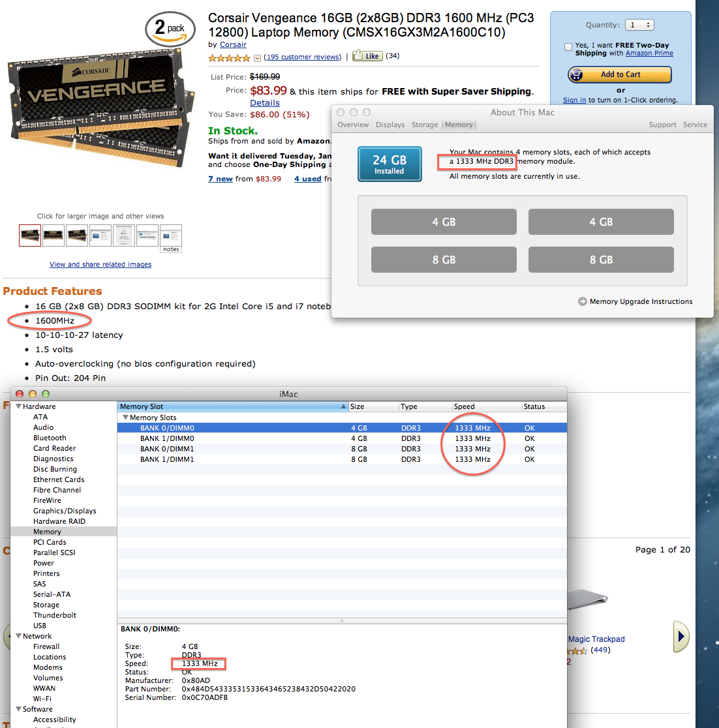
Task: Click the Like thumbs-up button
Action: 367,56
